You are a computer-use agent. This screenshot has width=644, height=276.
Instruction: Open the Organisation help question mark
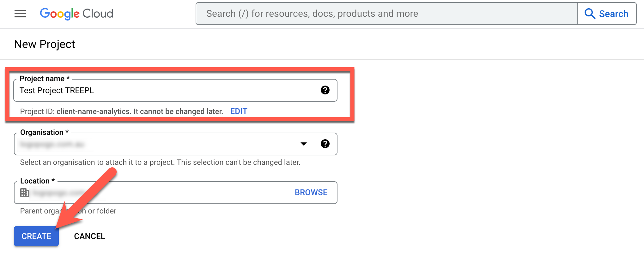(x=325, y=144)
